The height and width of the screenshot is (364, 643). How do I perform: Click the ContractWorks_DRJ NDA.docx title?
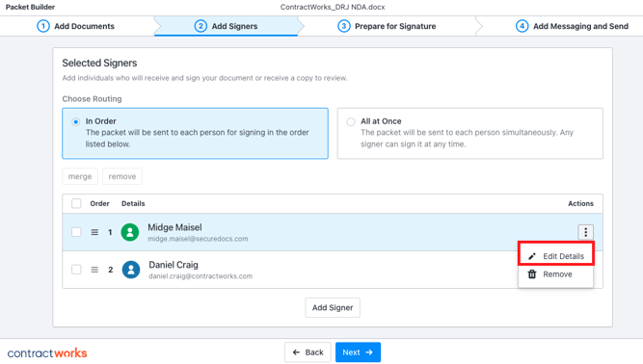(x=333, y=7)
